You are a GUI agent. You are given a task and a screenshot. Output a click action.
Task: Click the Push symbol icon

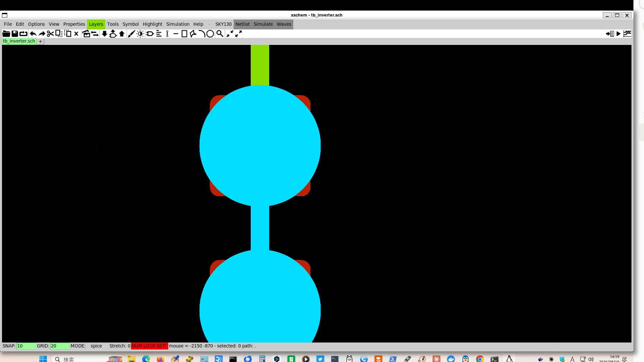pos(113,34)
